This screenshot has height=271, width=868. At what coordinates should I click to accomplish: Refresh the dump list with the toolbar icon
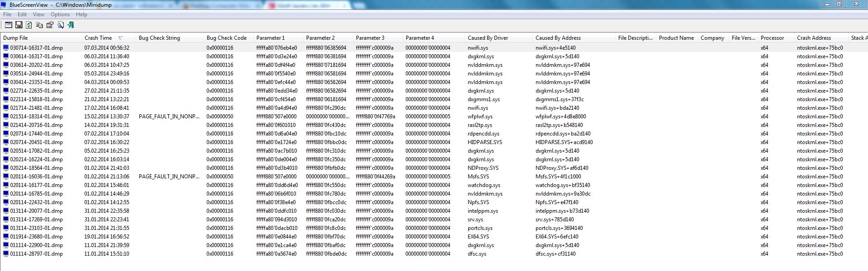(x=29, y=25)
